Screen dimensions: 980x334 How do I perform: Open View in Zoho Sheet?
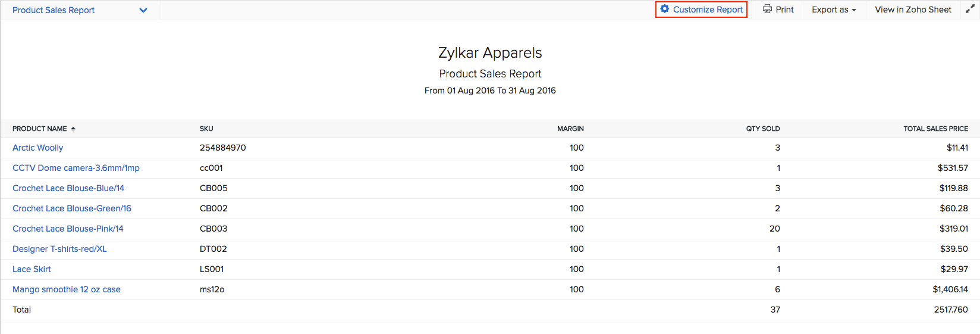[913, 10]
